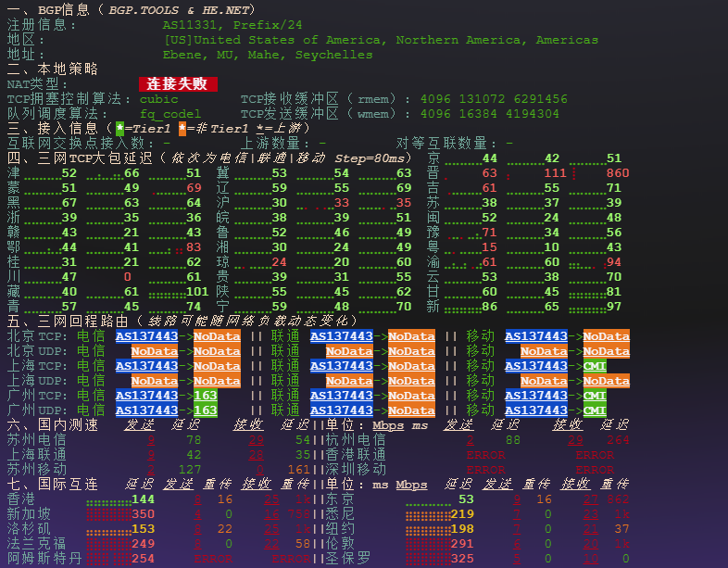Click the cubic congestion algorithm value
The image size is (728, 568).
159,99
